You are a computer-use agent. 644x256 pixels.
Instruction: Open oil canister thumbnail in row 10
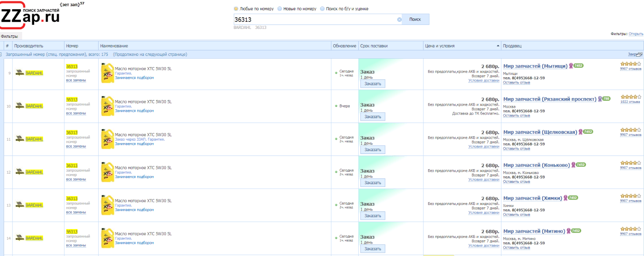coord(107,106)
